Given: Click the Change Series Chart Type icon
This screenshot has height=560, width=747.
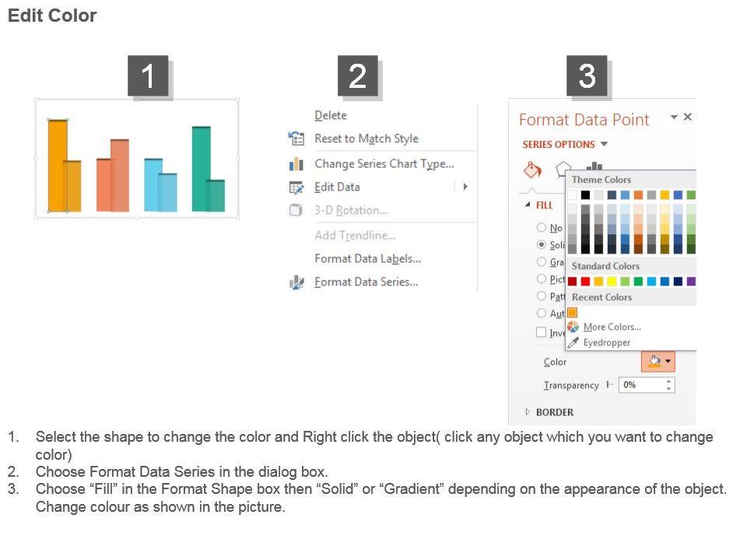Looking at the screenshot, I should (296, 163).
